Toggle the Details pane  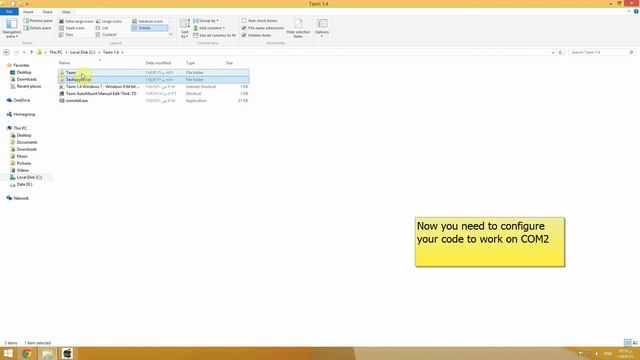point(38,28)
